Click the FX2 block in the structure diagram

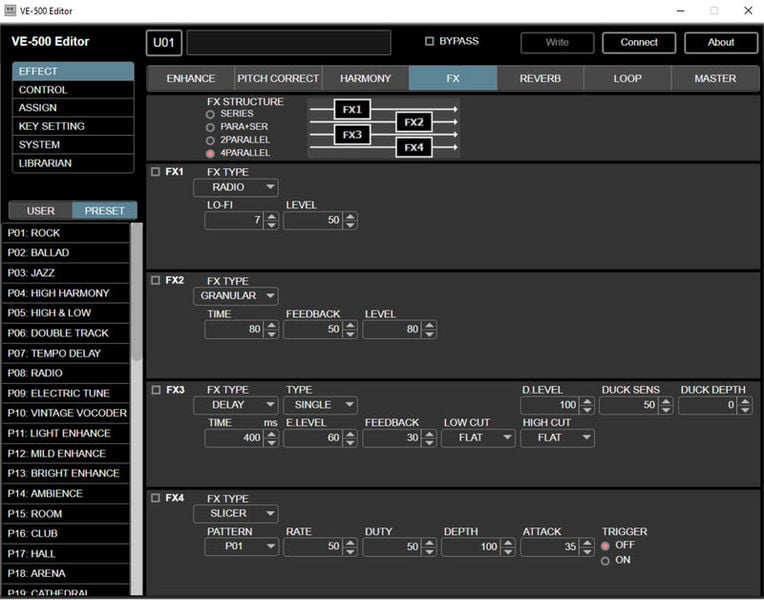coord(414,122)
